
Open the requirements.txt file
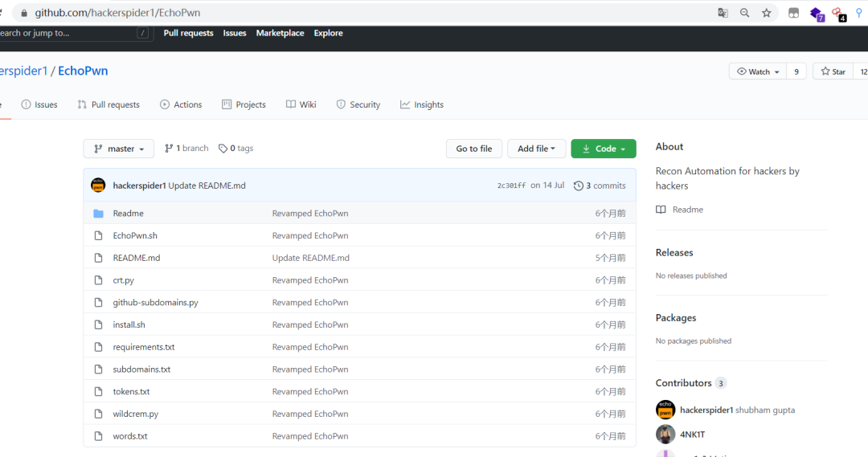pyautogui.click(x=144, y=347)
